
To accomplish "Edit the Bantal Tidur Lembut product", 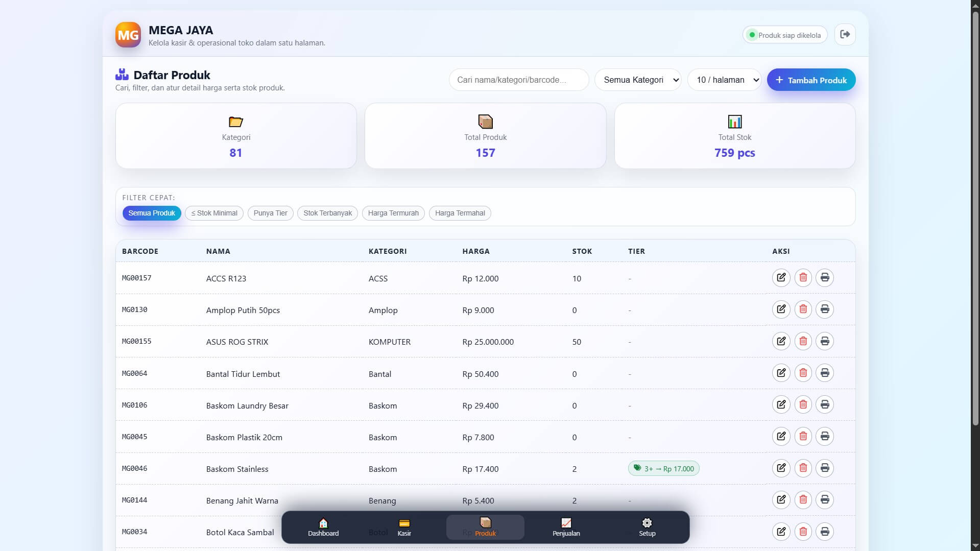I will [x=781, y=373].
